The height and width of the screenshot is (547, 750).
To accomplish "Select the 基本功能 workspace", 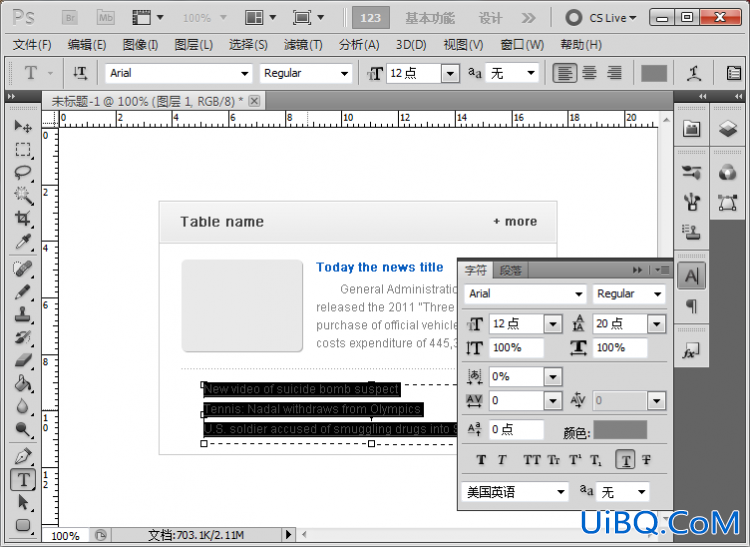I will coord(430,18).
